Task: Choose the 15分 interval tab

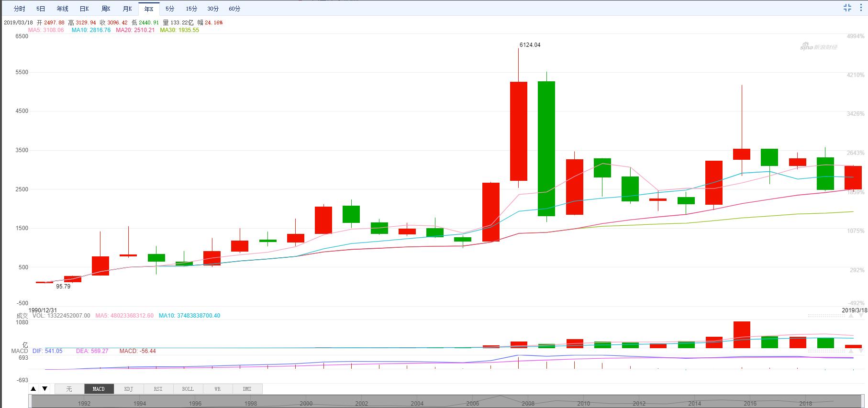Action: pyautogui.click(x=191, y=9)
